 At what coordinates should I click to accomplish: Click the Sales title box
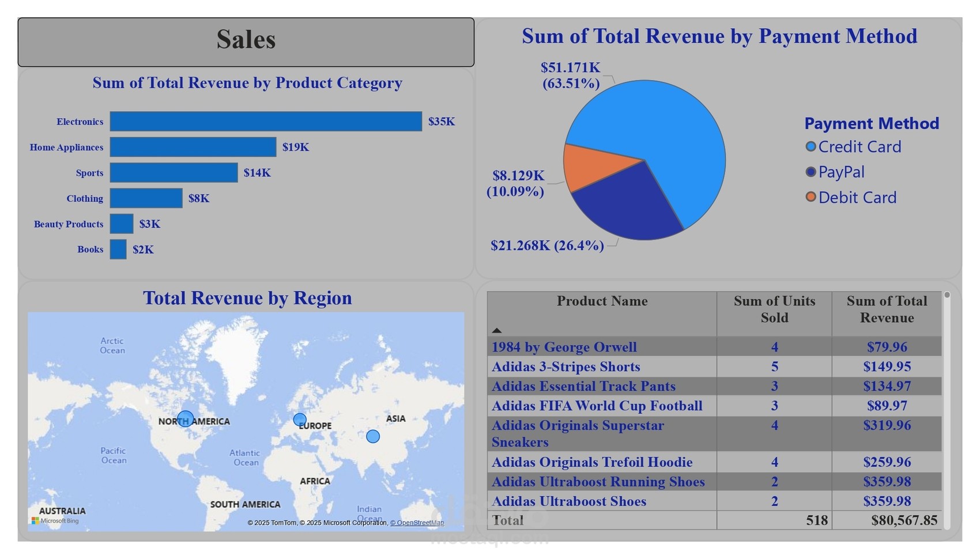click(x=246, y=42)
